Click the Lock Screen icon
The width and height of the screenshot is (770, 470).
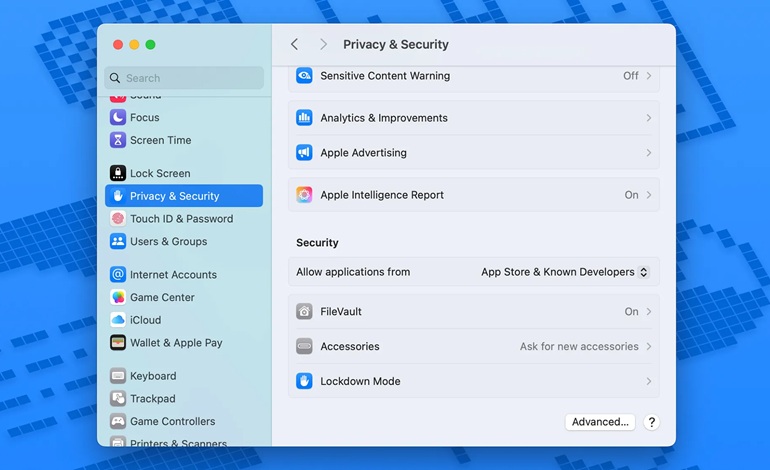(118, 173)
